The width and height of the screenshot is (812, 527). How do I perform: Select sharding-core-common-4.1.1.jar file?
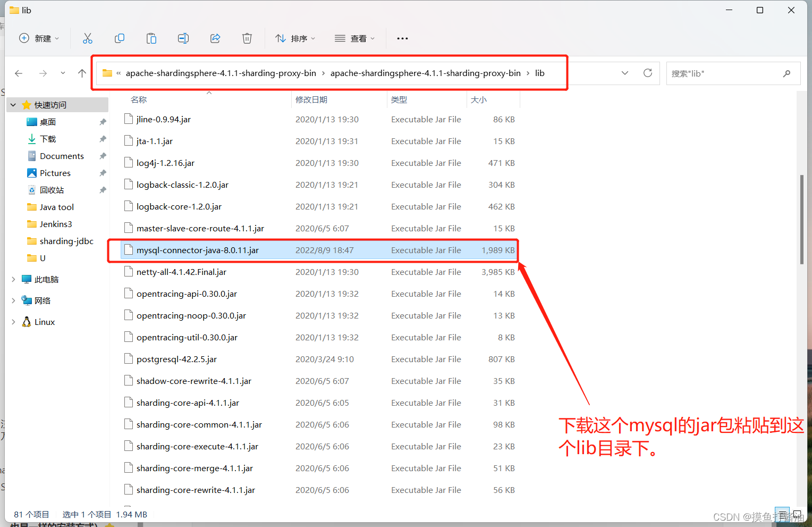coord(319,424)
